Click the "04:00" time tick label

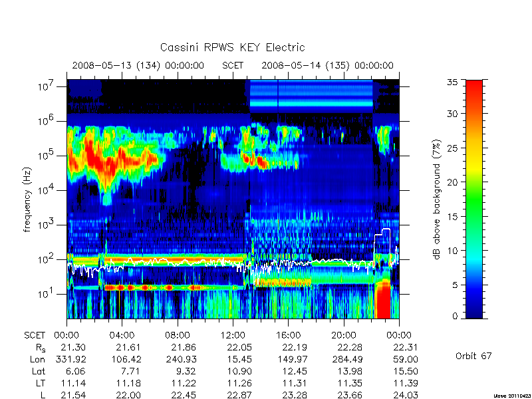[x=122, y=336]
